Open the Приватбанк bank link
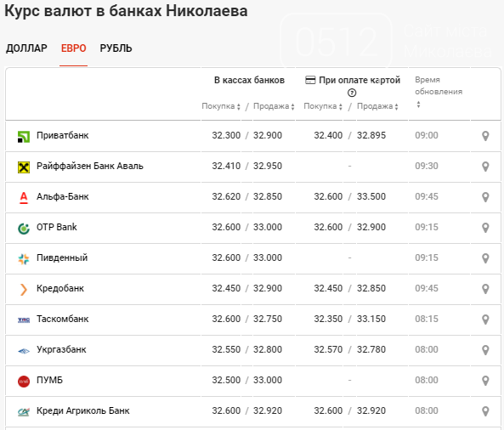504x430 pixels. click(62, 135)
